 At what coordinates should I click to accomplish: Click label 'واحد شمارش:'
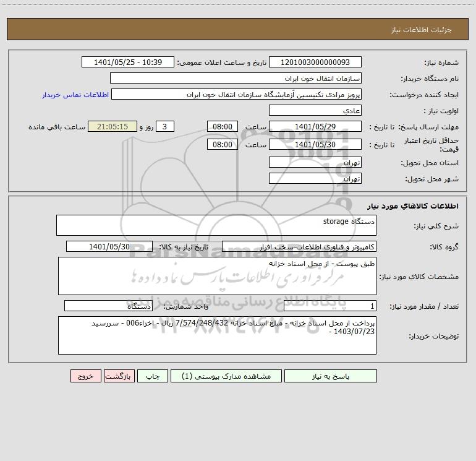click(186, 306)
